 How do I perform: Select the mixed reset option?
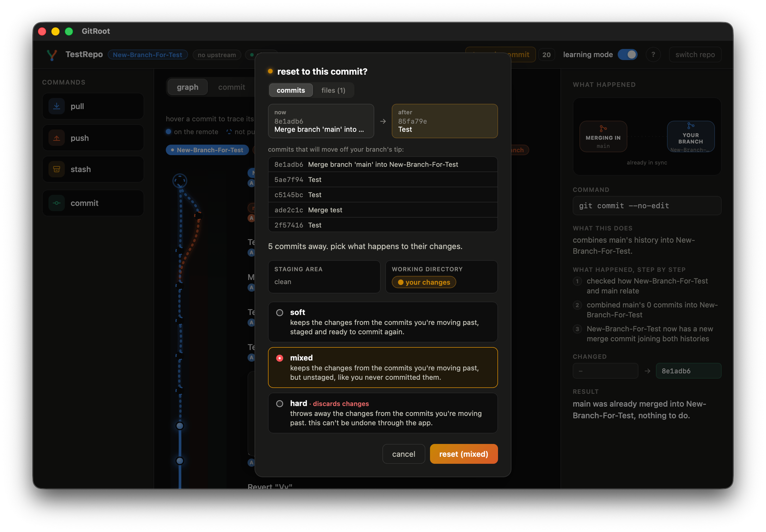click(x=383, y=367)
